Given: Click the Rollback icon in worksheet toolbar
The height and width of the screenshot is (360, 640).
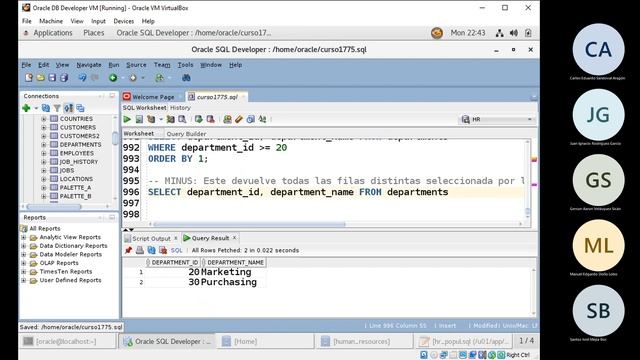Looking at the screenshot, I should point(211,119).
